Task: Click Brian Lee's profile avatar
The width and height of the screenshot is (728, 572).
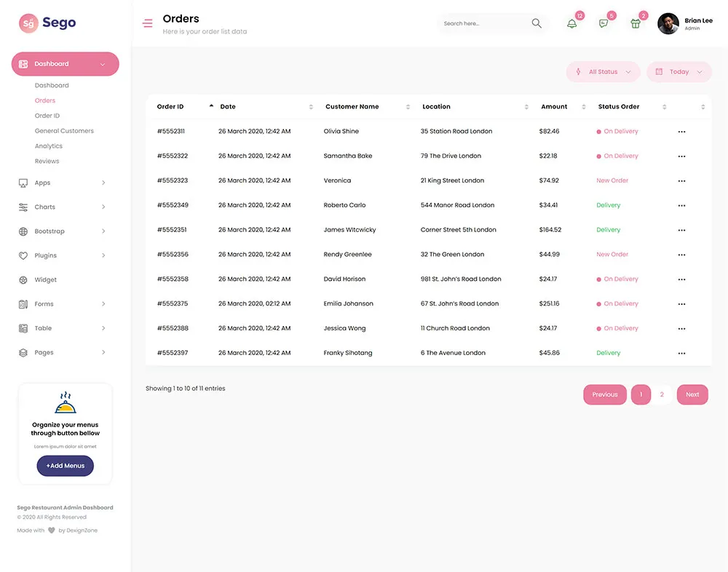Action: [x=668, y=23]
